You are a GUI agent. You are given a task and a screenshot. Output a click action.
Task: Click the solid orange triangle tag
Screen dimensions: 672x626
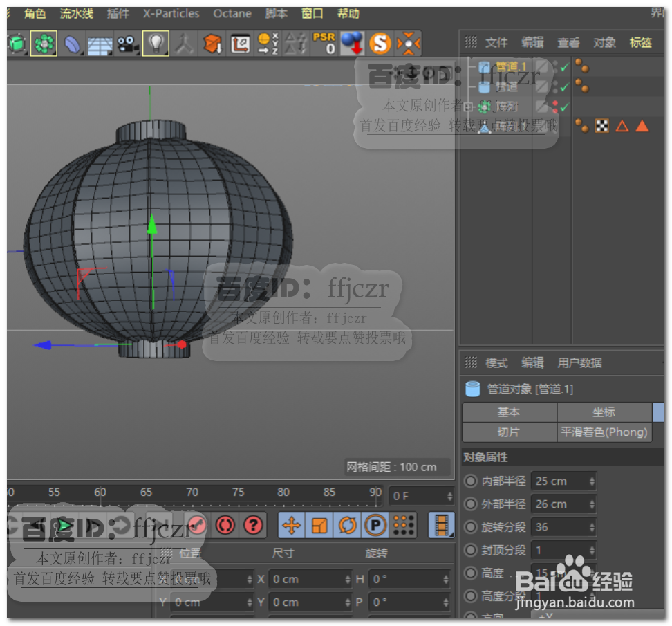642,126
